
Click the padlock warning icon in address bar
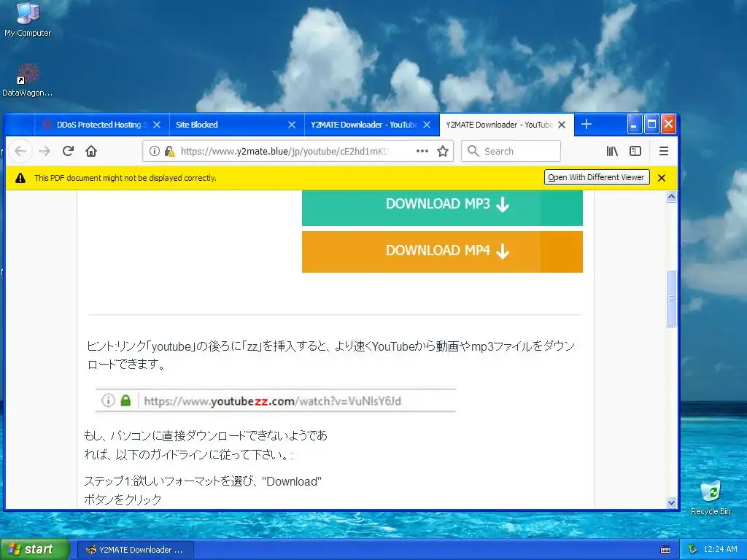pos(169,152)
